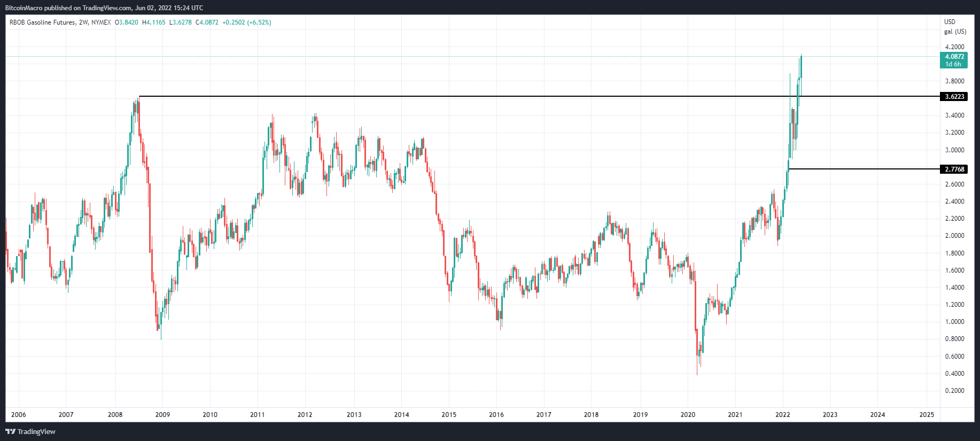Click the low value L3.6278
The height and width of the screenshot is (441, 980).
[x=180, y=22]
